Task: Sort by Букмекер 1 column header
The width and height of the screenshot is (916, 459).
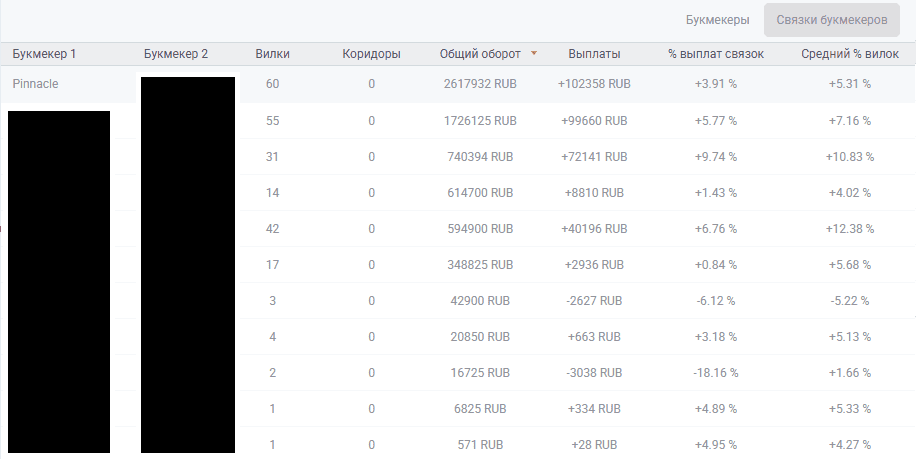Action: [x=44, y=54]
